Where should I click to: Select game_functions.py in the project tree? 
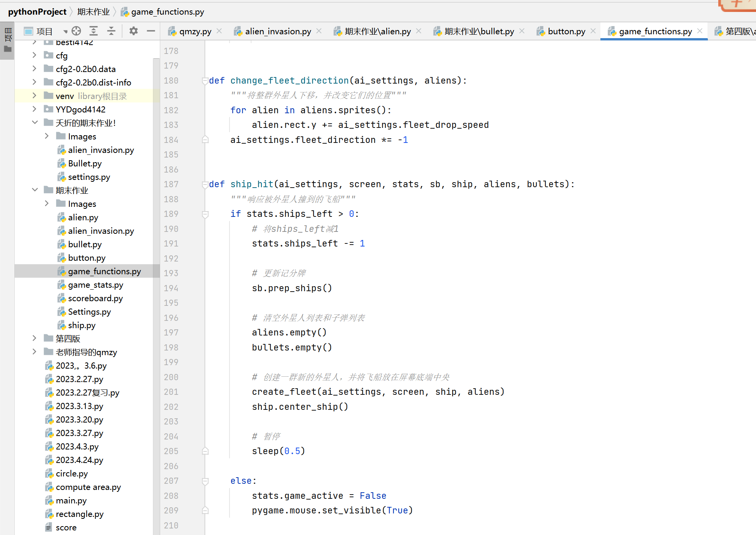[x=104, y=271]
